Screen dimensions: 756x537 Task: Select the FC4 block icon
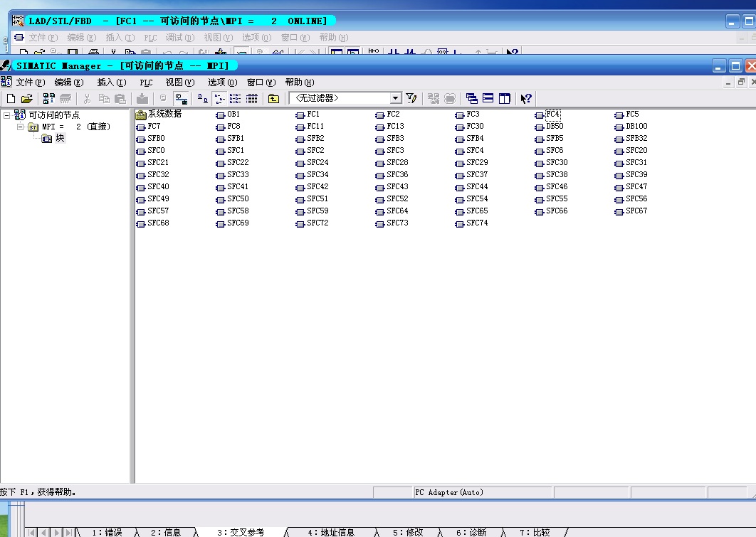(x=539, y=115)
